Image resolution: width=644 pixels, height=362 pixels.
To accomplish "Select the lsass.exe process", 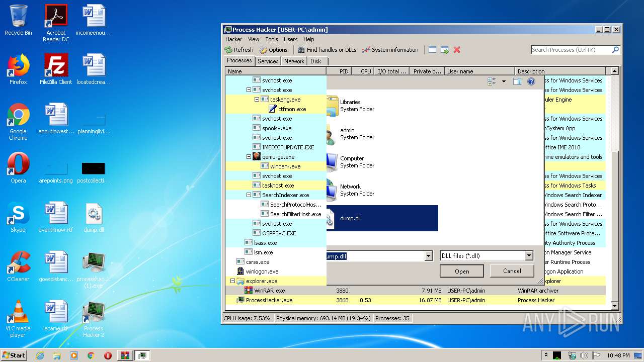I will coord(265,243).
